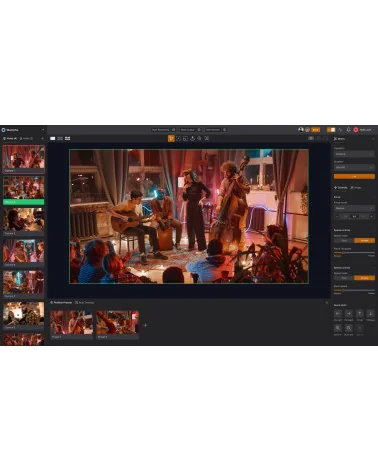Image resolution: width=378 pixels, height=472 pixels.
Task: Open the second round avatar in top bar
Action: click(x=307, y=130)
